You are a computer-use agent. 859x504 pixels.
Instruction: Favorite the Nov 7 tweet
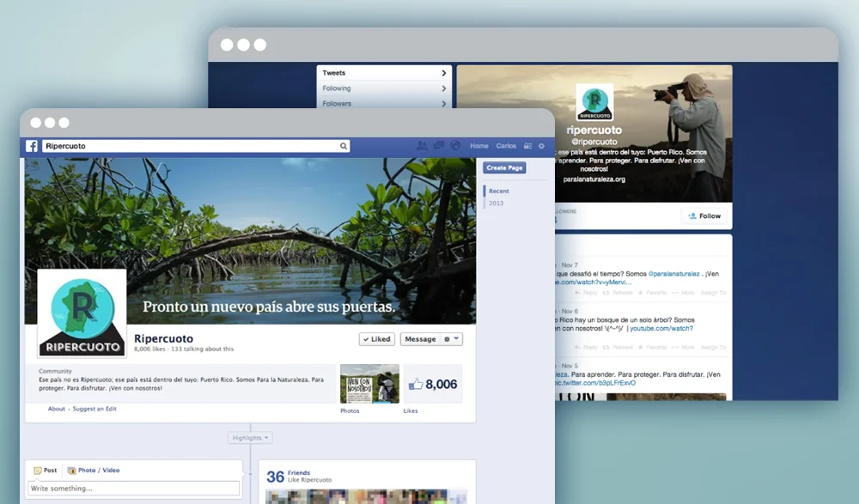652,293
